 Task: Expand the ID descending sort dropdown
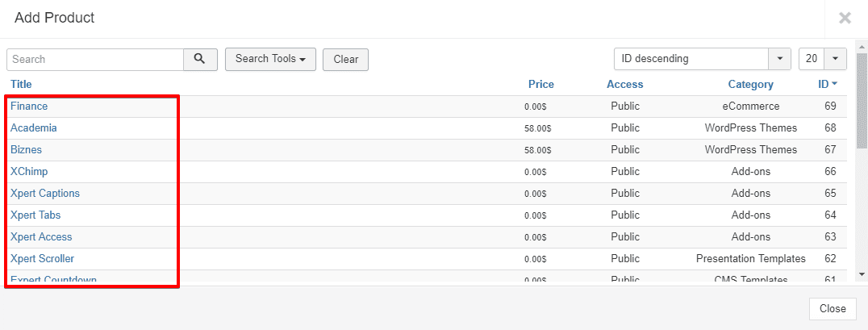(779, 59)
